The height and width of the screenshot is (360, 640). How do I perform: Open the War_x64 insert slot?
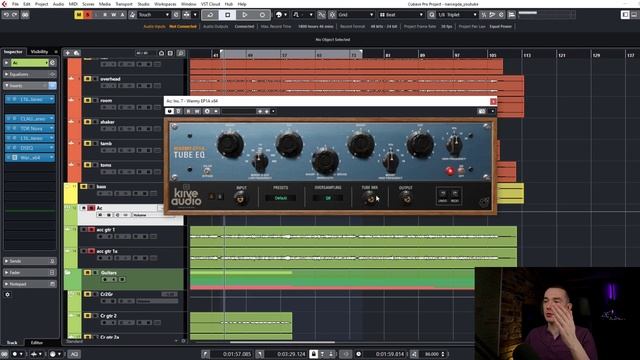pyautogui.click(x=30, y=158)
